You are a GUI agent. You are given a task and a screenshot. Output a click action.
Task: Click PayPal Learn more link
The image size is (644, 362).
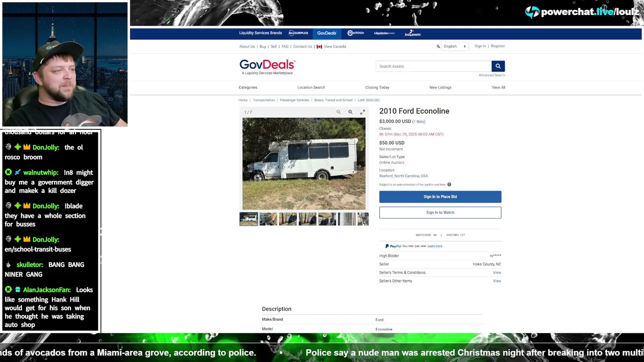point(435,246)
